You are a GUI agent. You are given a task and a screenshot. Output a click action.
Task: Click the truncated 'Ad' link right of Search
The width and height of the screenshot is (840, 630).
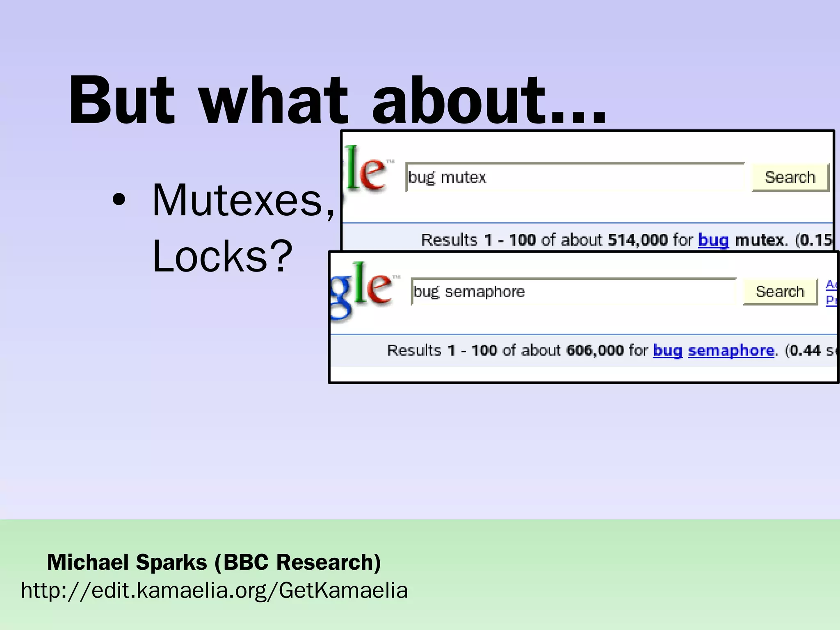pos(831,284)
